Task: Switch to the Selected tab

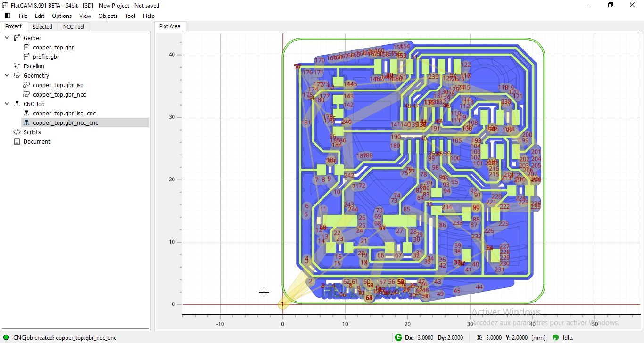Action: coord(42,27)
